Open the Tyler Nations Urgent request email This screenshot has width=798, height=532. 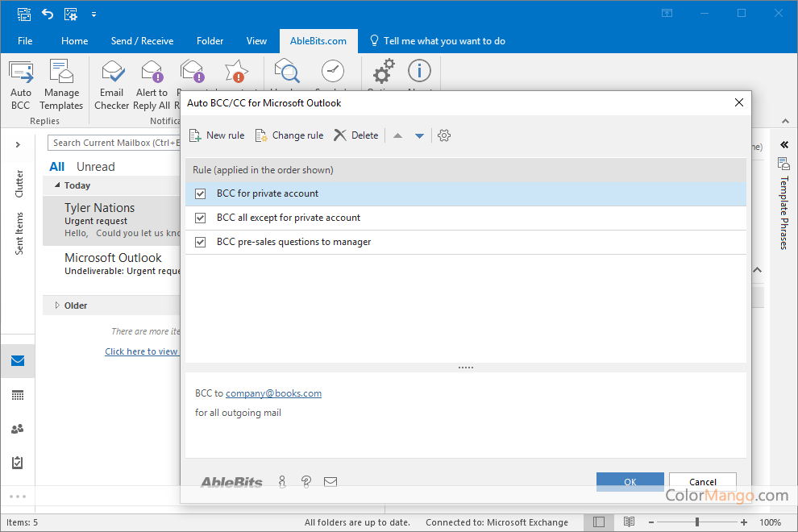point(111,220)
